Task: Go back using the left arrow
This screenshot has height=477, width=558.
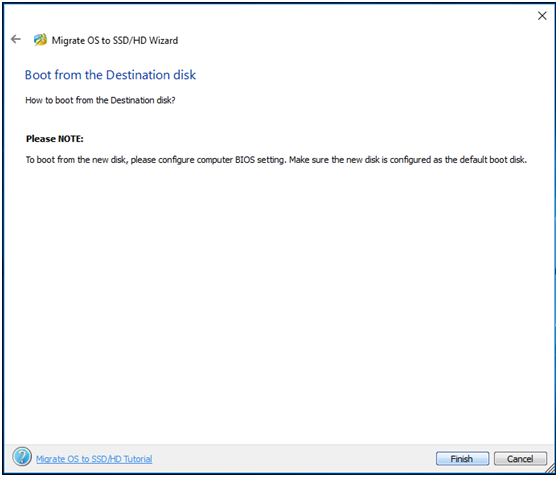Action: pyautogui.click(x=16, y=39)
